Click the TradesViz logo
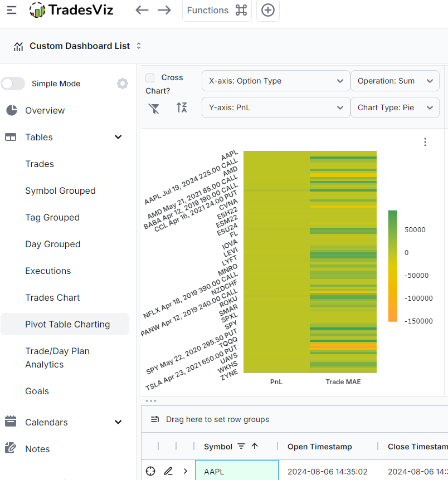This screenshot has width=448, height=480. coord(71,10)
